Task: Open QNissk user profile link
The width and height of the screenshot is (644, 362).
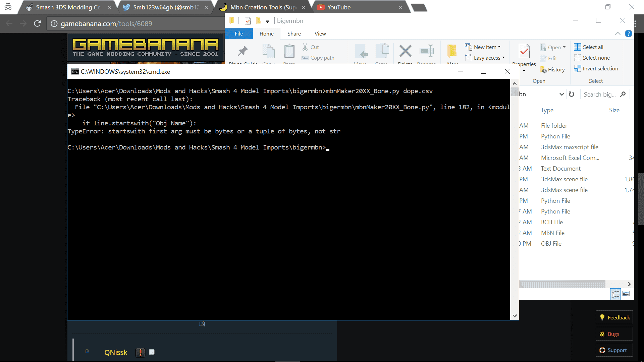Action: point(116,352)
